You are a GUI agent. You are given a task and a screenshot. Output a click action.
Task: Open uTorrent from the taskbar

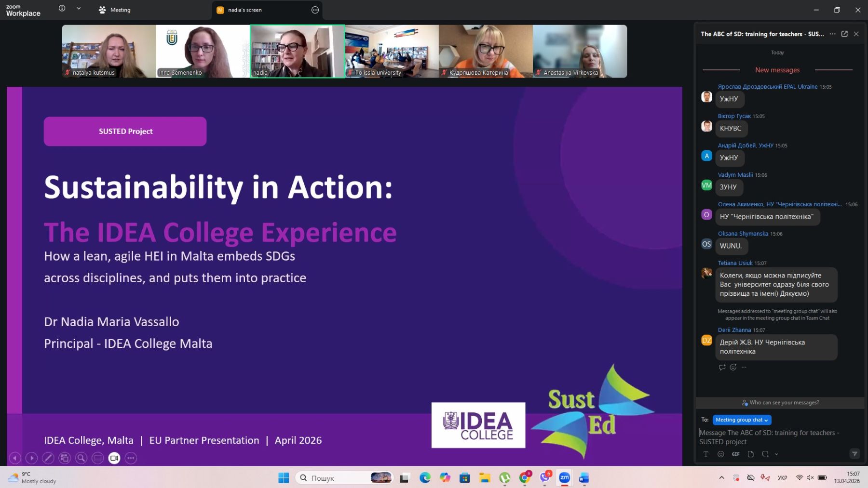tap(505, 477)
